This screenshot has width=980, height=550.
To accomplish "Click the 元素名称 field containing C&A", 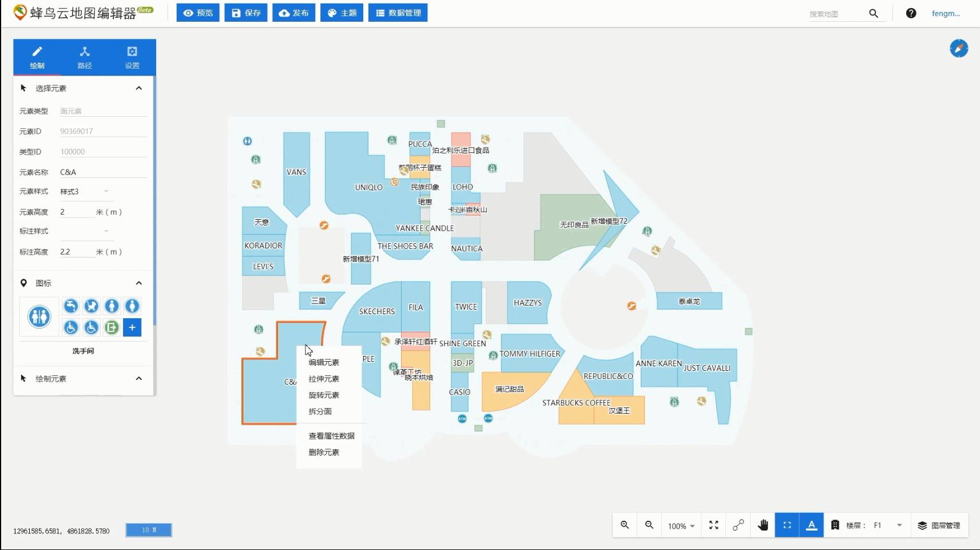I will [102, 172].
